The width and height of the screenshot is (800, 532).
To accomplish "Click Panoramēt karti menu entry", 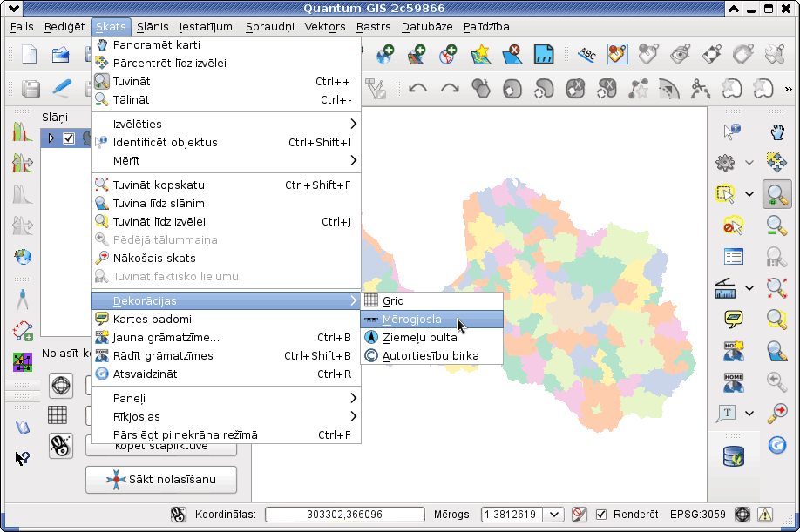I will (226, 45).
